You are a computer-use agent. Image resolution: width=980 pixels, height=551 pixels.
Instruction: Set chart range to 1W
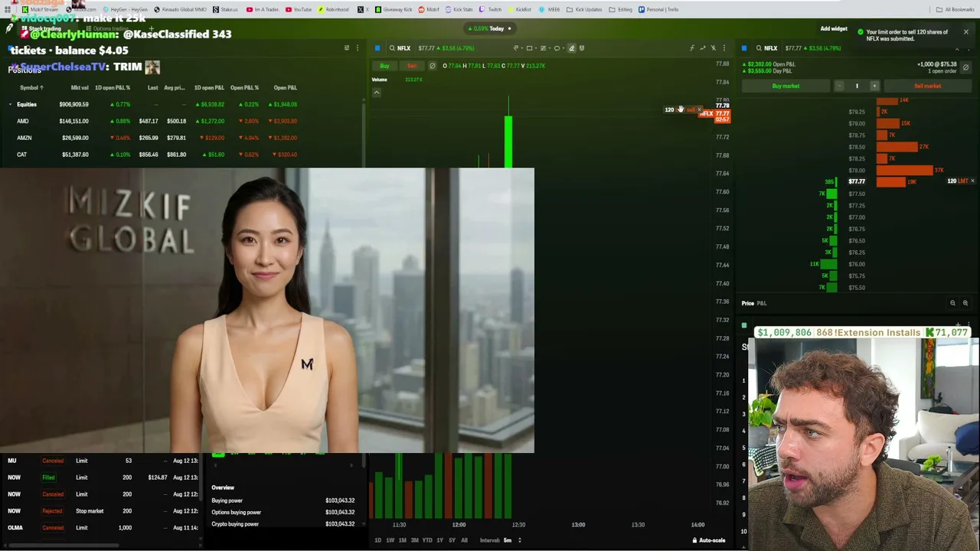[390, 540]
